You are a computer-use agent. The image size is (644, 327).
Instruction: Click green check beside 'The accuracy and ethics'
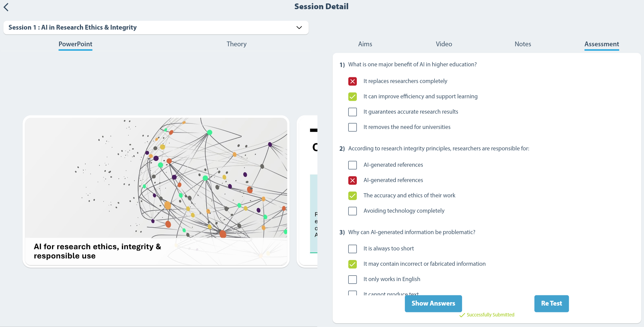352,196
